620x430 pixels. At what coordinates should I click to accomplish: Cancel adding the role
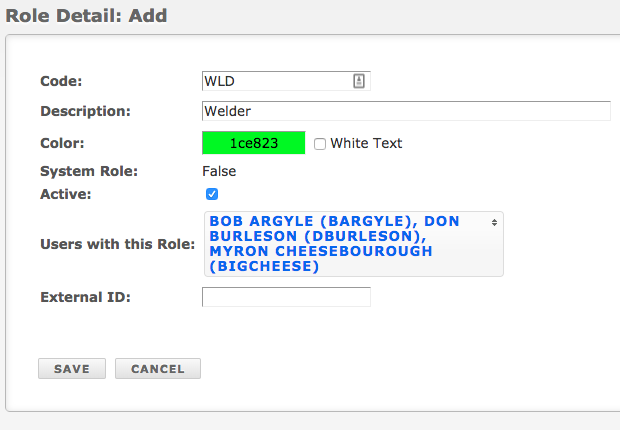coord(158,369)
